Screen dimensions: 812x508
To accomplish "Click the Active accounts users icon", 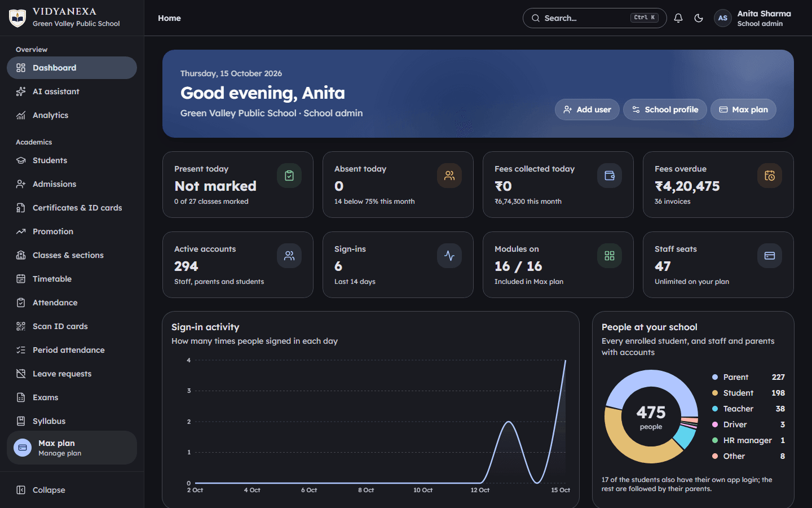I will pyautogui.click(x=289, y=256).
